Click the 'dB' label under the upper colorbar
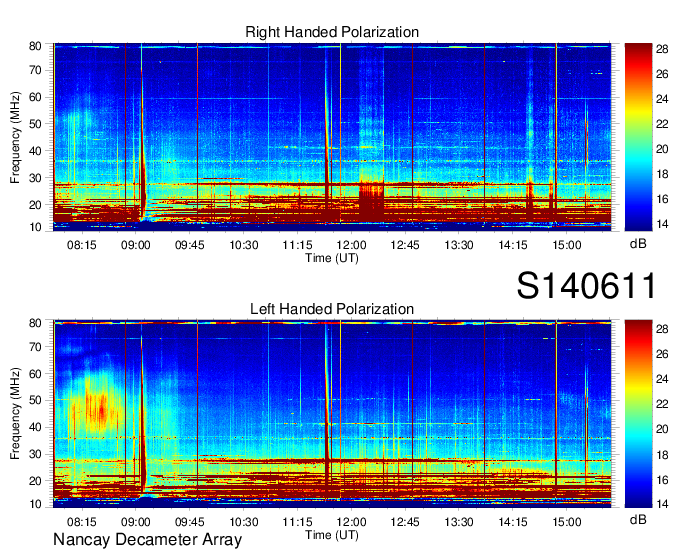This screenshot has width=680, height=552. [638, 244]
